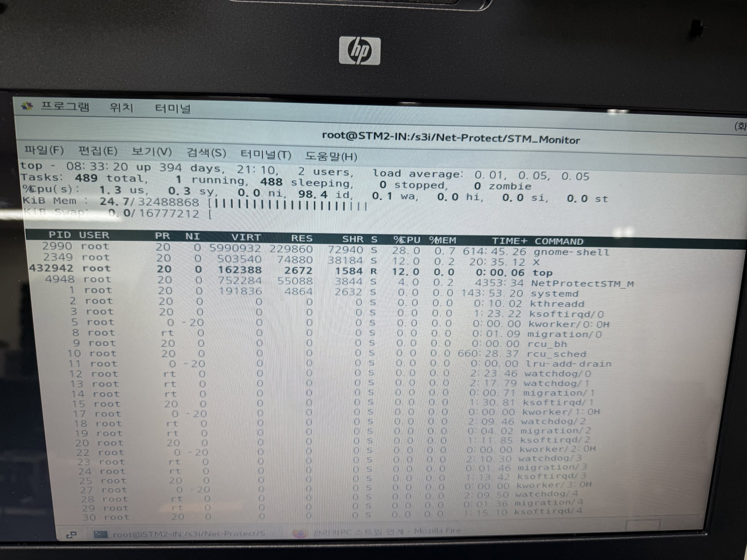Switch to root@STM2-IN terminal taskbar entry
Image resolution: width=747 pixels, height=560 pixels.
click(x=189, y=534)
